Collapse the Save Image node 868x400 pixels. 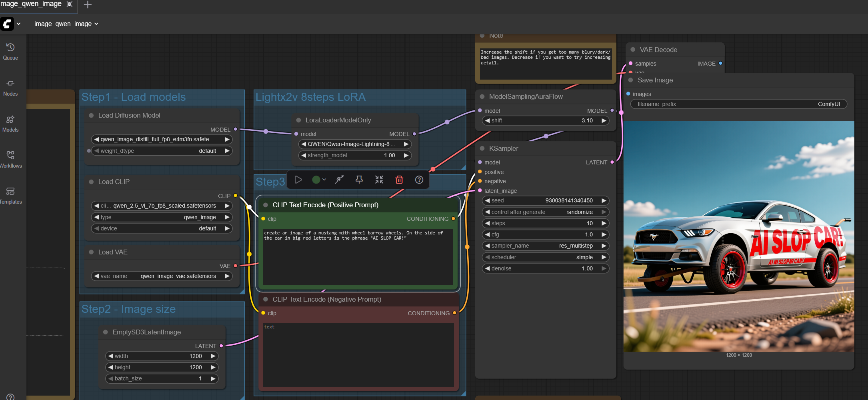coord(631,80)
